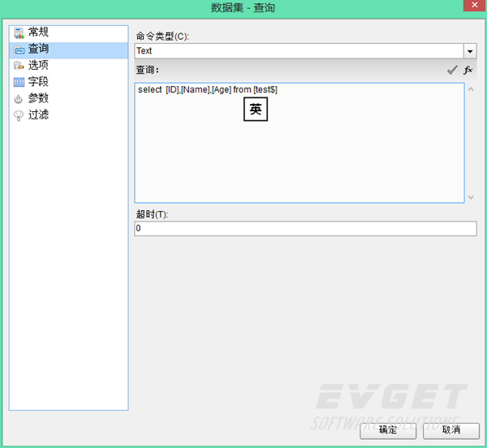Go to the 字段 page
The image size is (487, 448).
tap(38, 82)
